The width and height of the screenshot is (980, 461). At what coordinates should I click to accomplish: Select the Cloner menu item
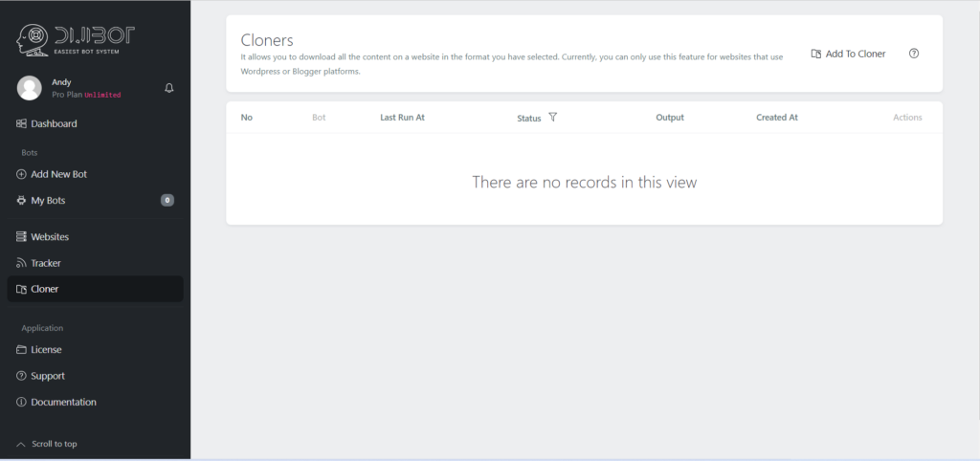[95, 289]
